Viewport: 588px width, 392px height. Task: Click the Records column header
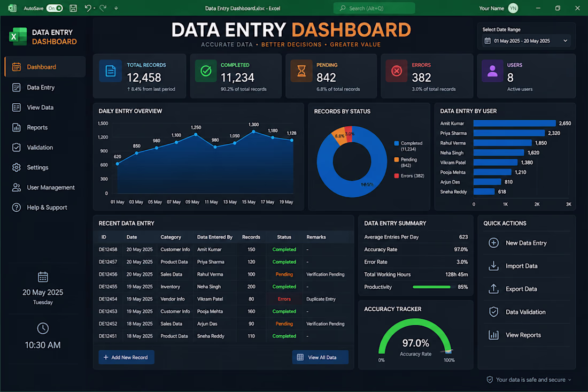point(251,237)
